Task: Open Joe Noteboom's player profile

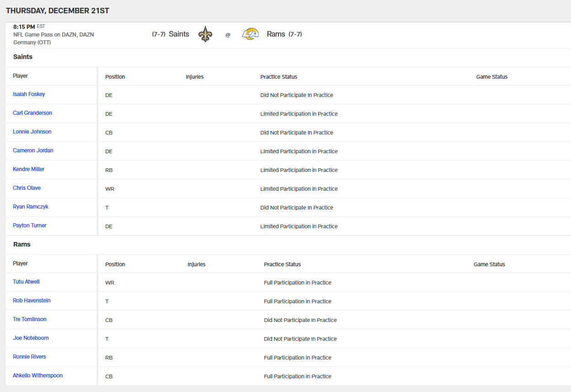Action: [x=31, y=338]
